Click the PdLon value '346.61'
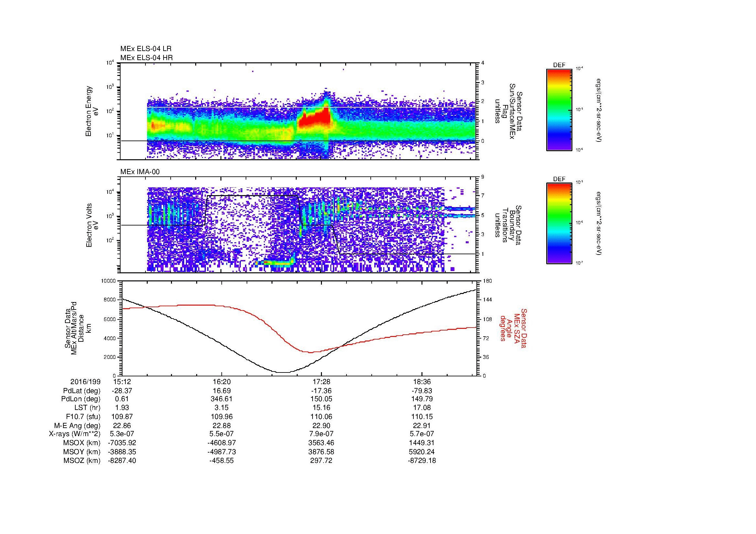Viewport: 756px width, 534px height. point(222,399)
